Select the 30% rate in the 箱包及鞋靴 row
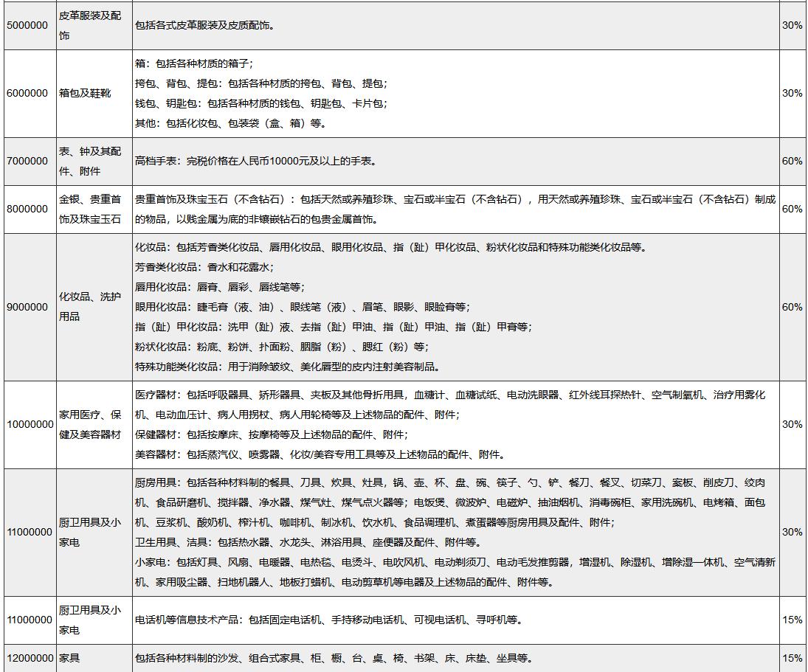This screenshot has width=808, height=672. click(x=792, y=93)
